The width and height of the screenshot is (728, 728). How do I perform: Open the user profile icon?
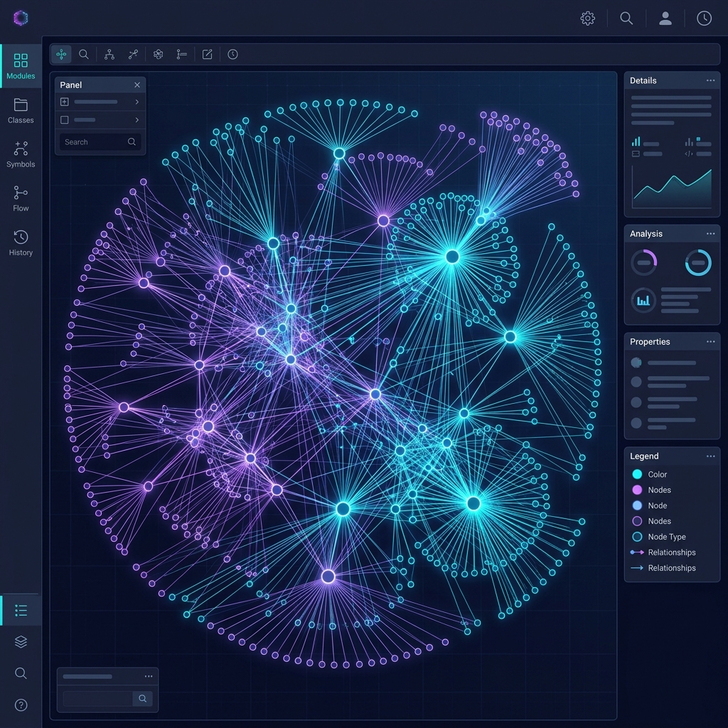pos(665,18)
